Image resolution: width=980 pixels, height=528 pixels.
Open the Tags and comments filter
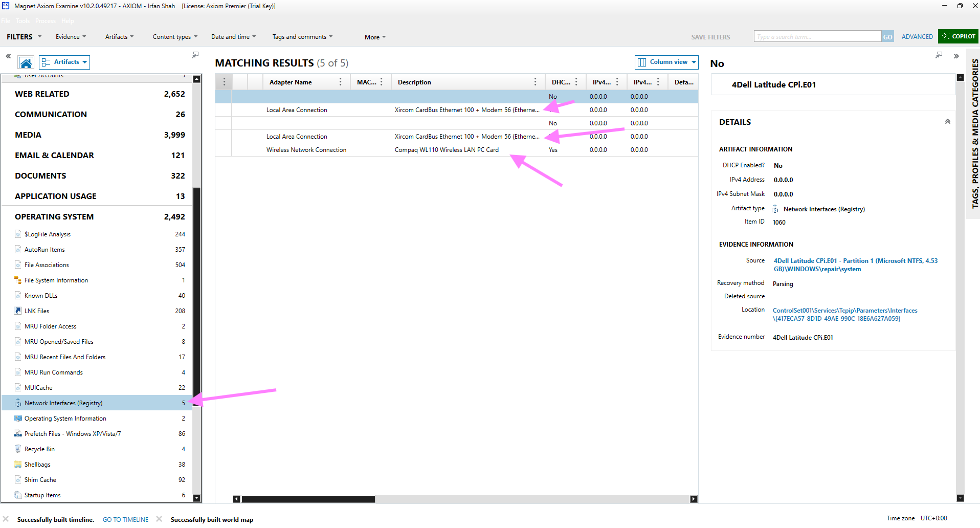coord(302,37)
